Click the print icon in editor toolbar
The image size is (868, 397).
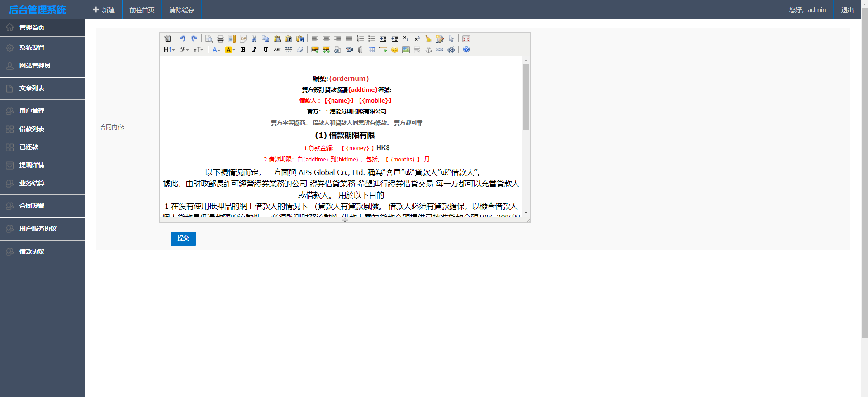click(x=220, y=39)
